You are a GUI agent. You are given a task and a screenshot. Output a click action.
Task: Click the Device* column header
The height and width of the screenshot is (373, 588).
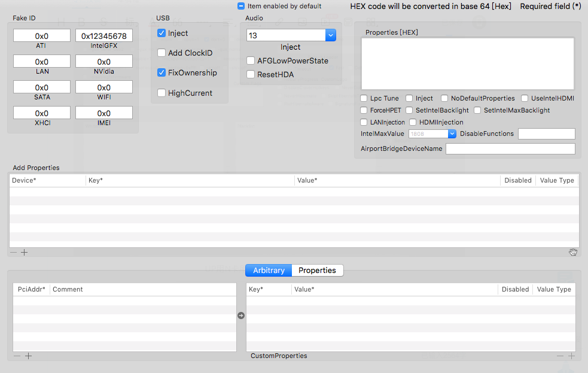[48, 180]
